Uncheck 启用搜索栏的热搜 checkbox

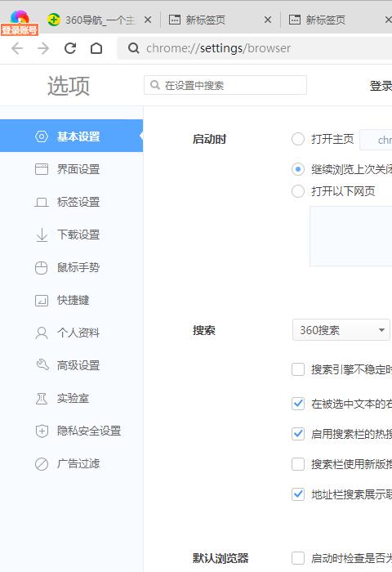pos(298,433)
